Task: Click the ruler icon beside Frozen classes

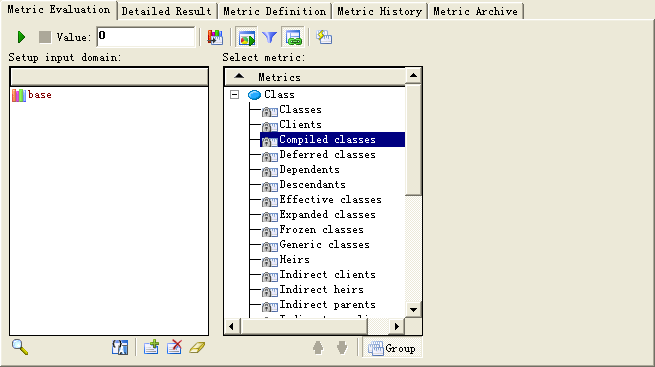Action: click(269, 231)
